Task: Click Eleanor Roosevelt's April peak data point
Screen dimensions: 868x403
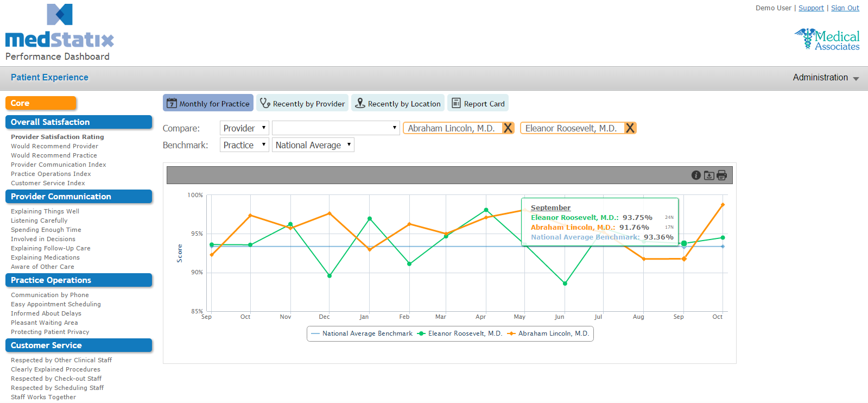Action: click(x=486, y=210)
